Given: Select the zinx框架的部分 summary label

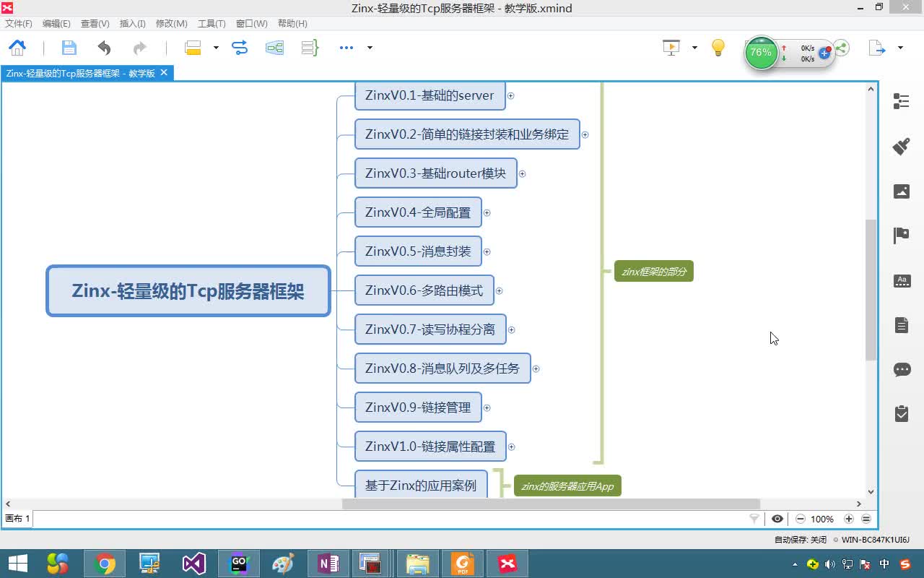Looking at the screenshot, I should [x=654, y=272].
